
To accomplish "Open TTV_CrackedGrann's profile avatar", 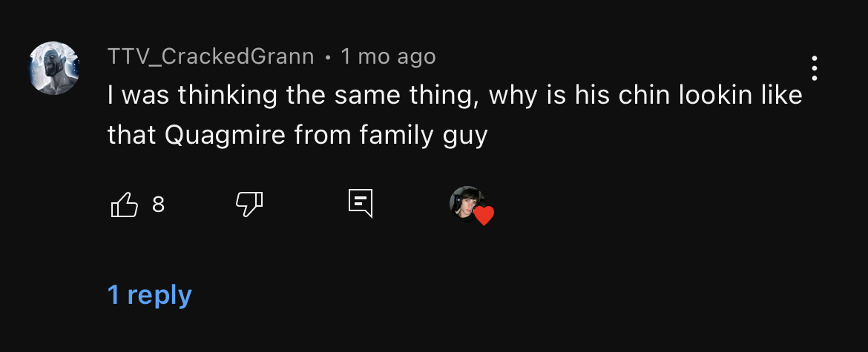I will tap(54, 68).
